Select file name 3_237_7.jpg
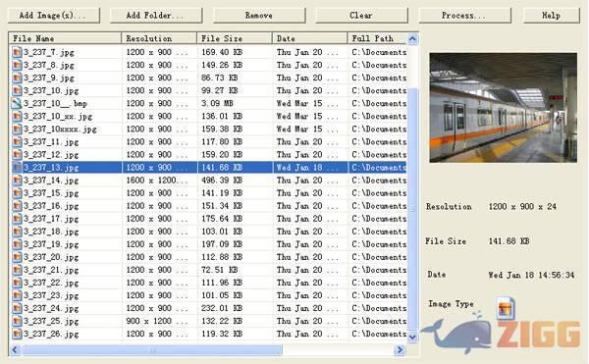This screenshot has height=364, width=589. coord(49,52)
